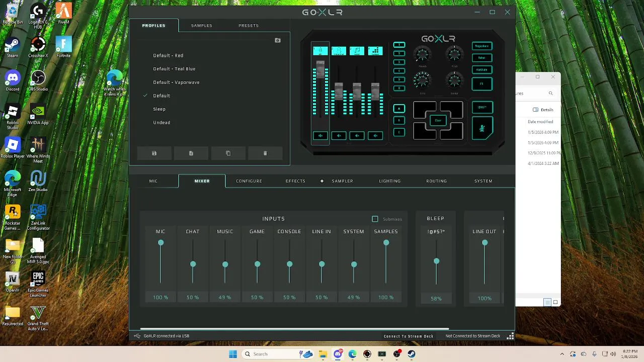Viewport: 644px width, 362px height.
Task: Select the System channel display icon
Action: (375, 51)
